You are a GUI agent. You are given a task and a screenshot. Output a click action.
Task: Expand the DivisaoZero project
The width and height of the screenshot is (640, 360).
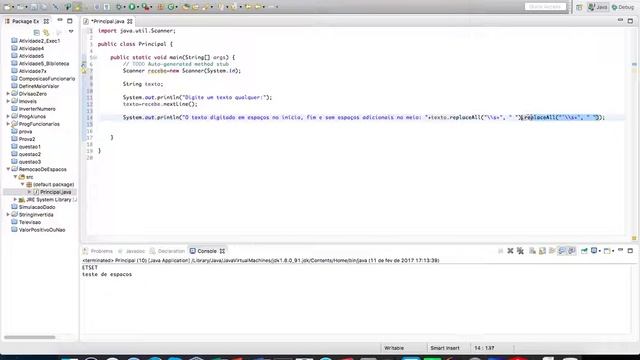pos(8,94)
